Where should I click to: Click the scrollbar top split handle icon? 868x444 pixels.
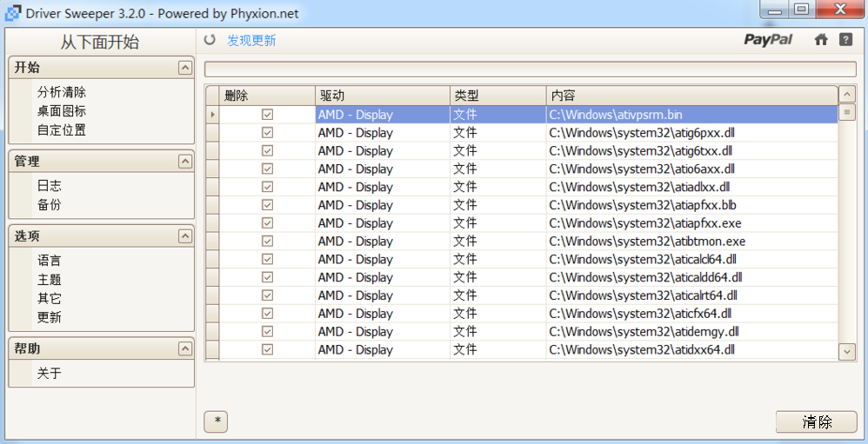[847, 112]
